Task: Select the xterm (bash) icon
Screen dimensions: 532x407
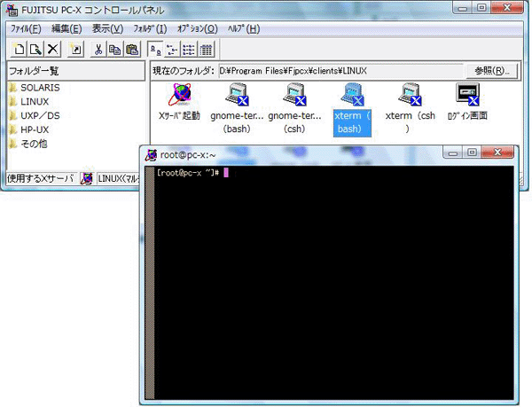Action: coord(352,110)
